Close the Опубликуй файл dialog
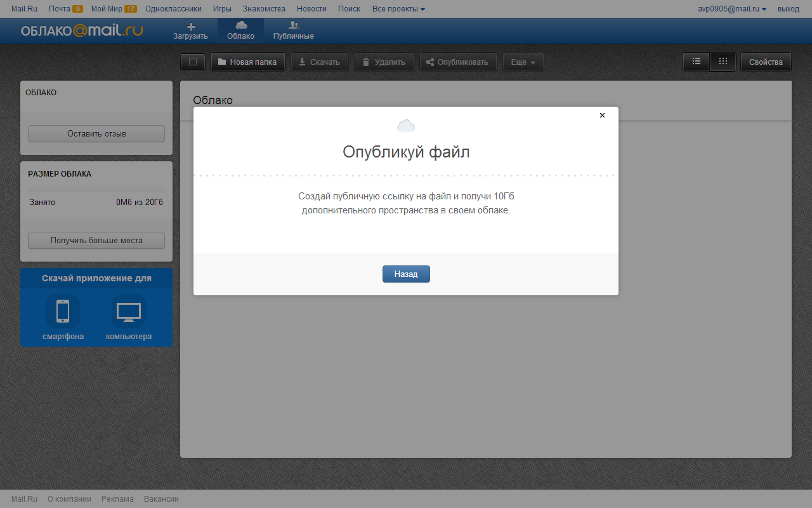Viewport: 812px width, 508px height. [x=602, y=116]
